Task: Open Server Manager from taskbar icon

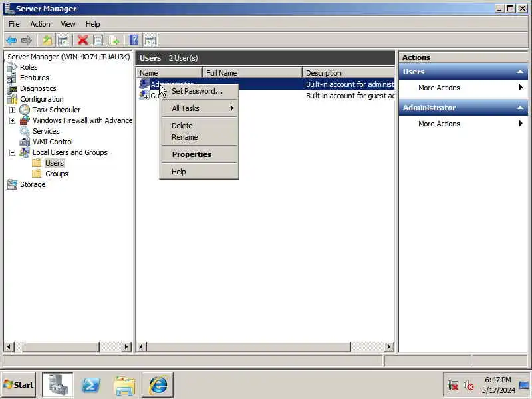Action: [58, 385]
